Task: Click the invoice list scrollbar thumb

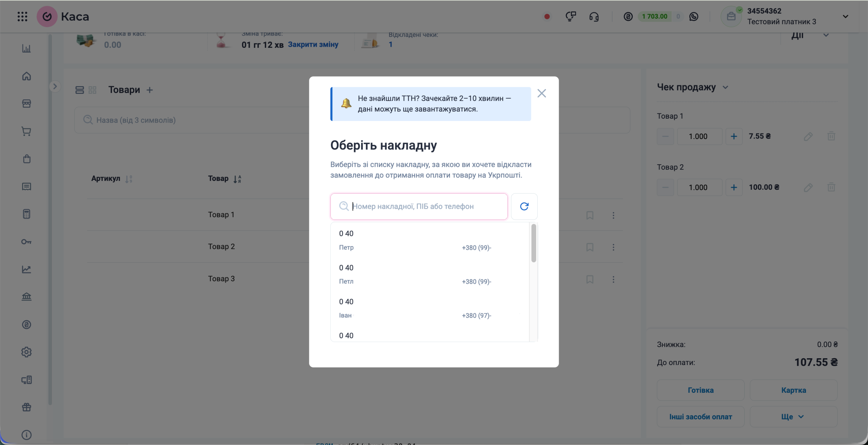Action: click(534, 243)
